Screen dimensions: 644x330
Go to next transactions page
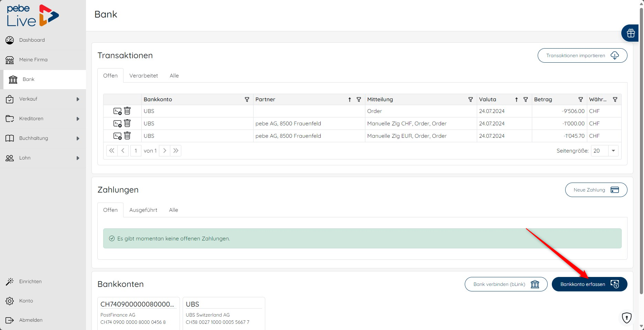(x=164, y=151)
